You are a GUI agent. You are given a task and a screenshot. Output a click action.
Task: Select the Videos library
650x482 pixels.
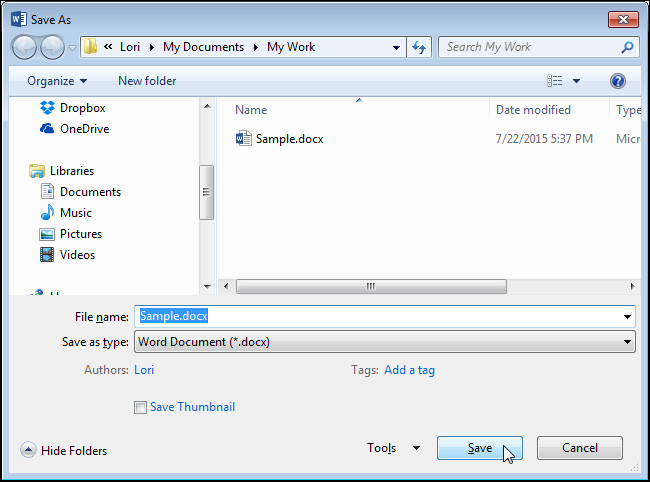point(78,254)
